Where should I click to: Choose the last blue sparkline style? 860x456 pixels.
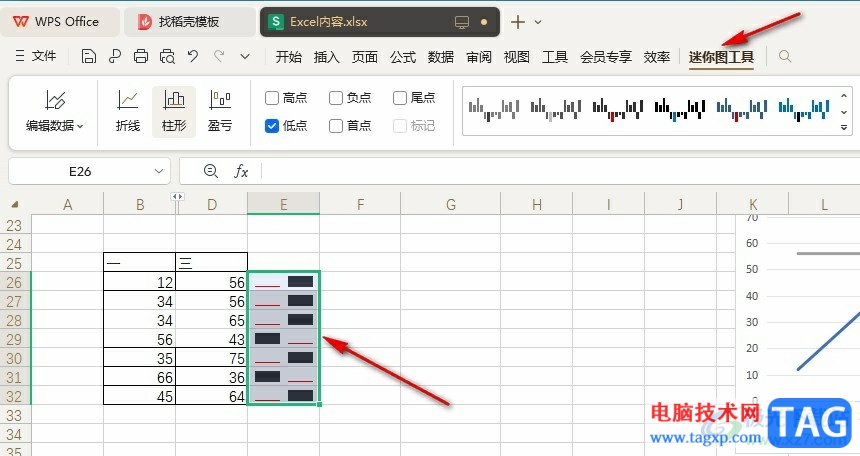(804, 109)
